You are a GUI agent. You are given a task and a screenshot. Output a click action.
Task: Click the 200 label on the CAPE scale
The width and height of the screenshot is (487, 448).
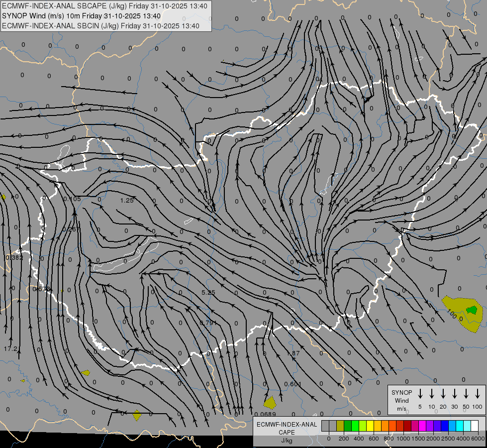(344, 439)
